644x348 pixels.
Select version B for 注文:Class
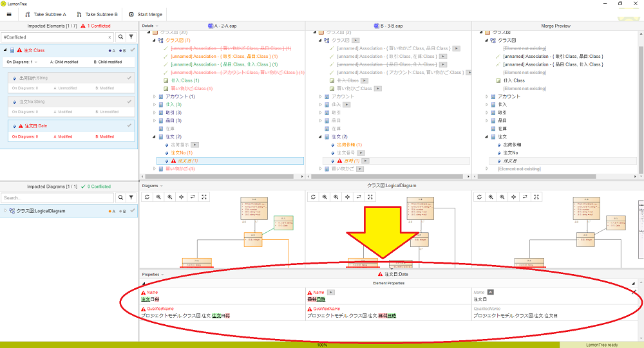122,50
